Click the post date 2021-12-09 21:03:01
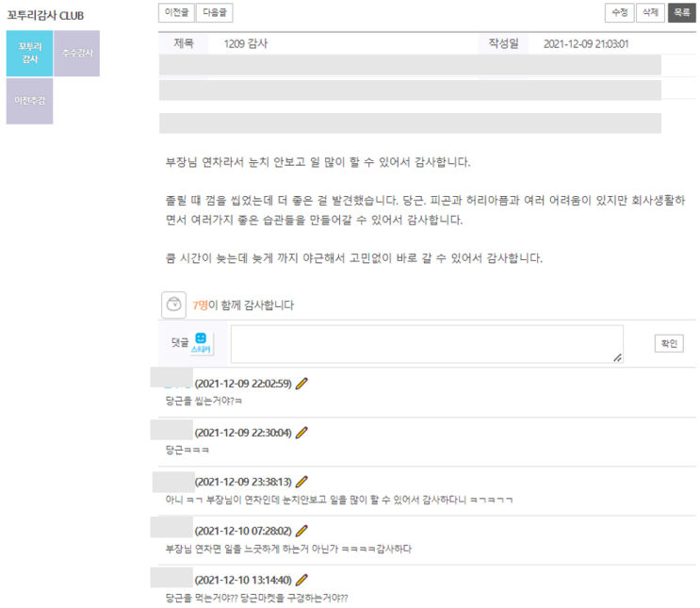 pos(586,43)
